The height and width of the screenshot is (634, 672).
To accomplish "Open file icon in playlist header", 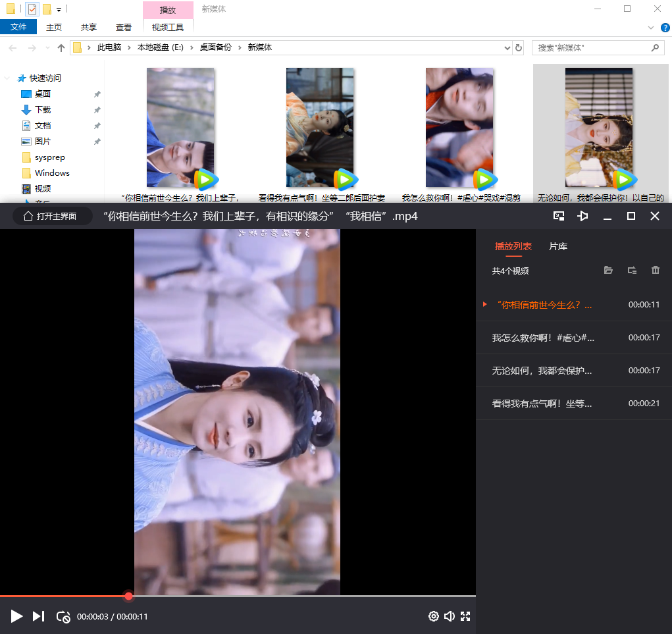I will (608, 271).
